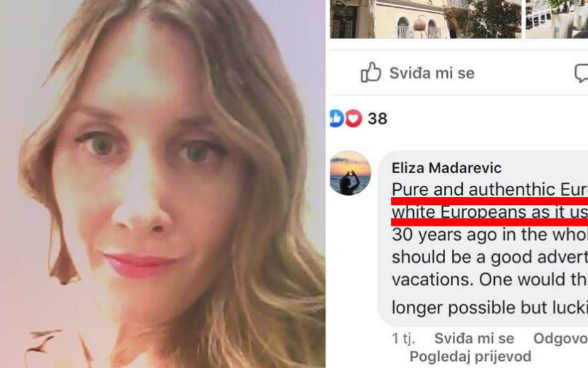Screen dimensions: 588x368
Task: Open the comment speech-bubble icon
Action: point(582,73)
